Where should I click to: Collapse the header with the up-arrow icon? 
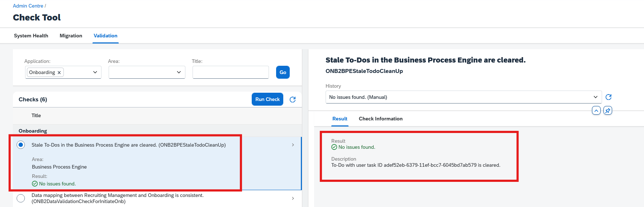pos(596,110)
